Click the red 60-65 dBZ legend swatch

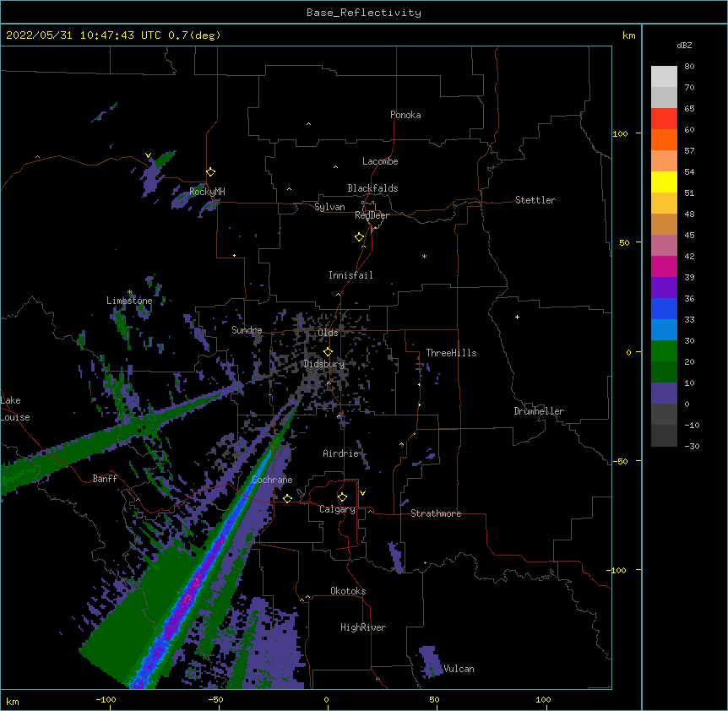pos(664,119)
